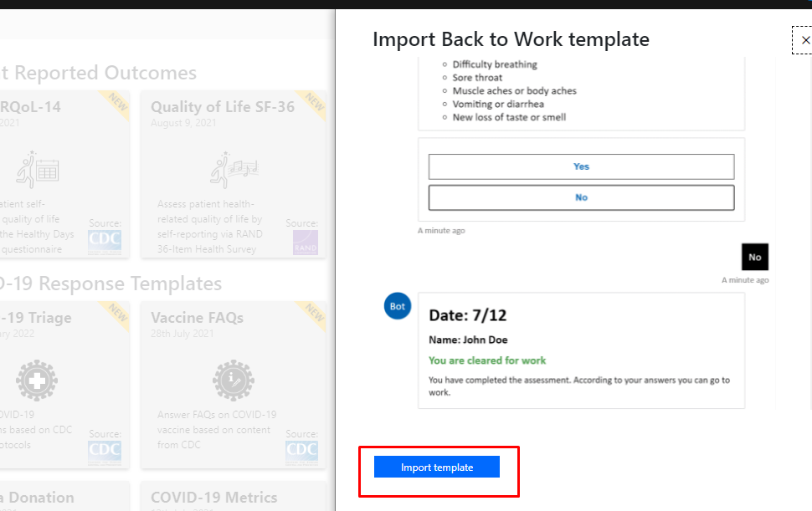
Task: Select the user's black No reply bubble
Action: [754, 257]
